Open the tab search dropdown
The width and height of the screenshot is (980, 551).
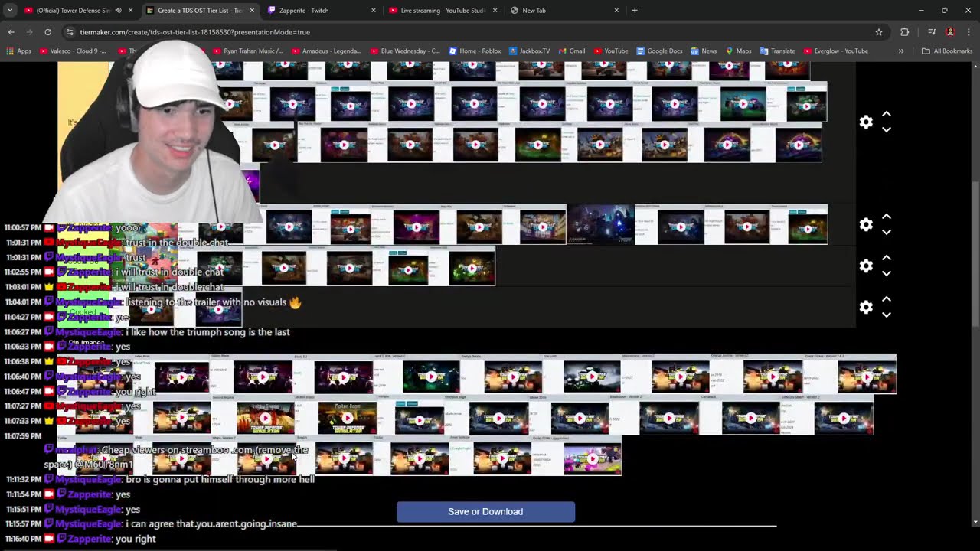pos(9,11)
